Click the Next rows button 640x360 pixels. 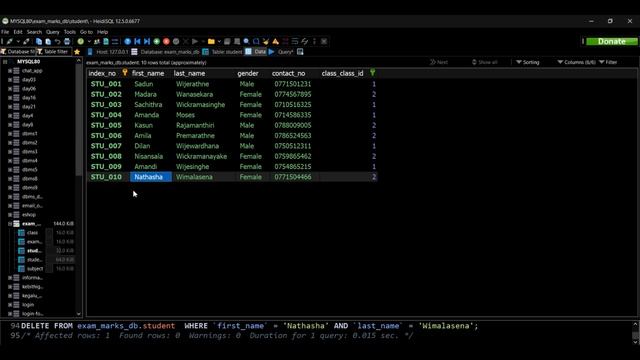(x=439, y=62)
